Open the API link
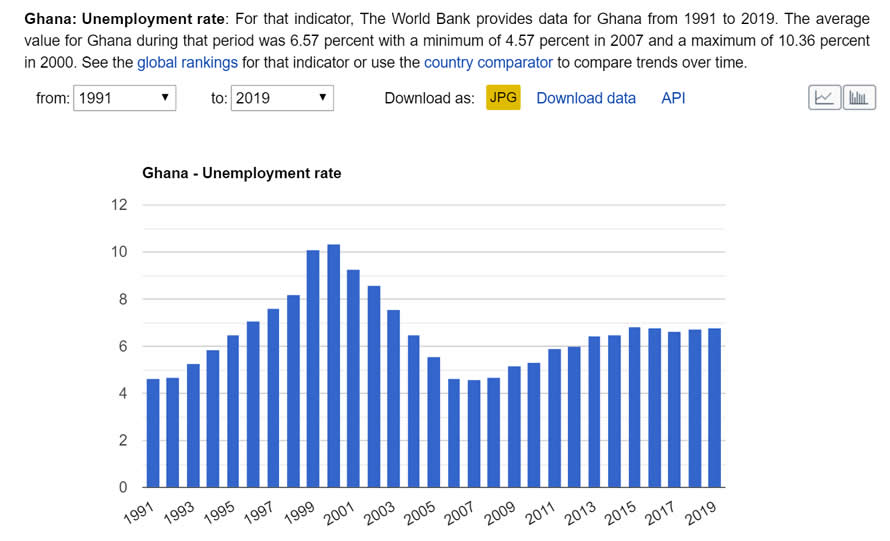The height and width of the screenshot is (541, 890). (x=673, y=98)
